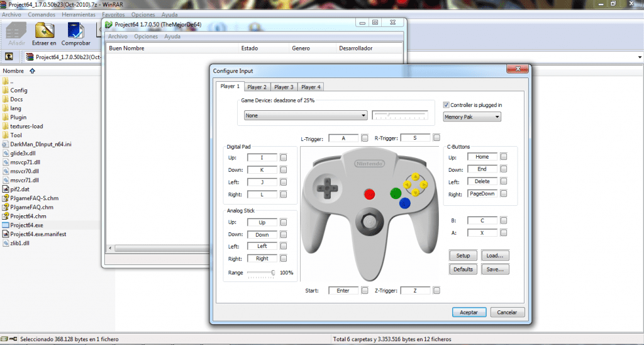Toggle Controller is plugged in checkbox

click(446, 105)
